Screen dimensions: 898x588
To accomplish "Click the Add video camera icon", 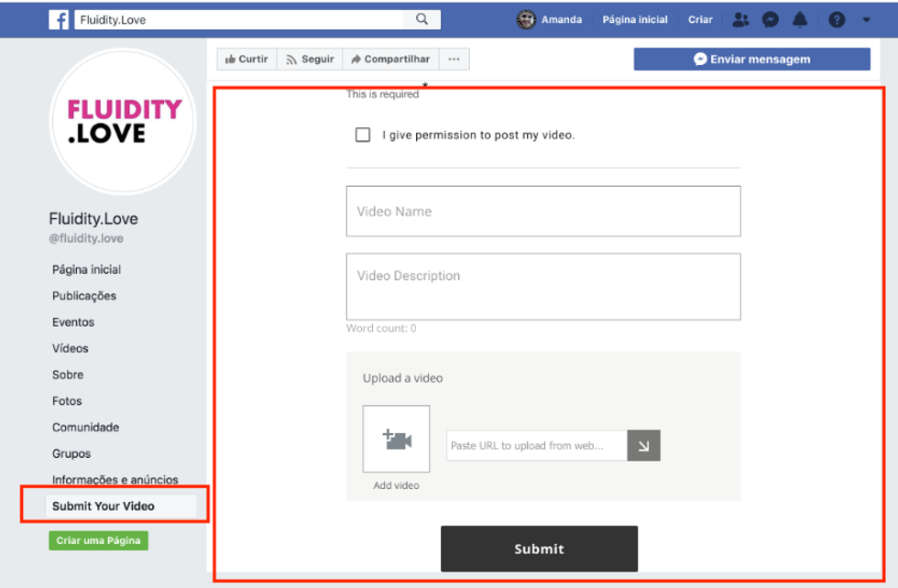I will point(396,439).
